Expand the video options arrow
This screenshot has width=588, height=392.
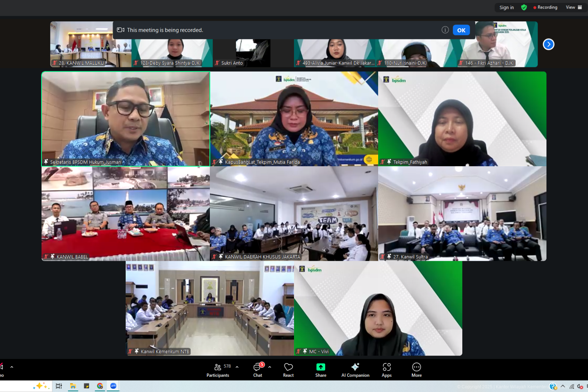[x=12, y=367]
